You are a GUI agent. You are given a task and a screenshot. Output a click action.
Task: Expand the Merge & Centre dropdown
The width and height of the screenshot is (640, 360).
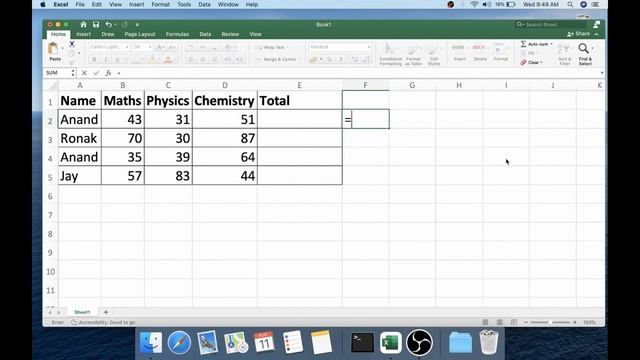(300, 60)
